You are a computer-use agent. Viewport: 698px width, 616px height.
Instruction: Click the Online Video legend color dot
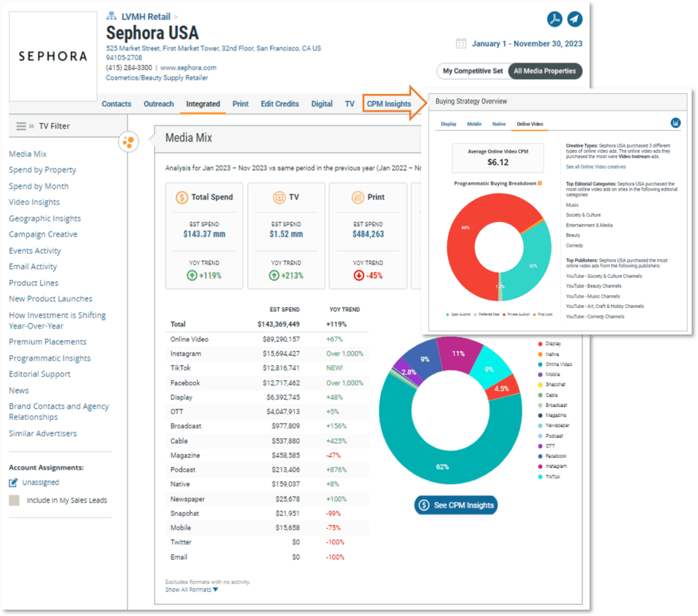click(x=540, y=365)
